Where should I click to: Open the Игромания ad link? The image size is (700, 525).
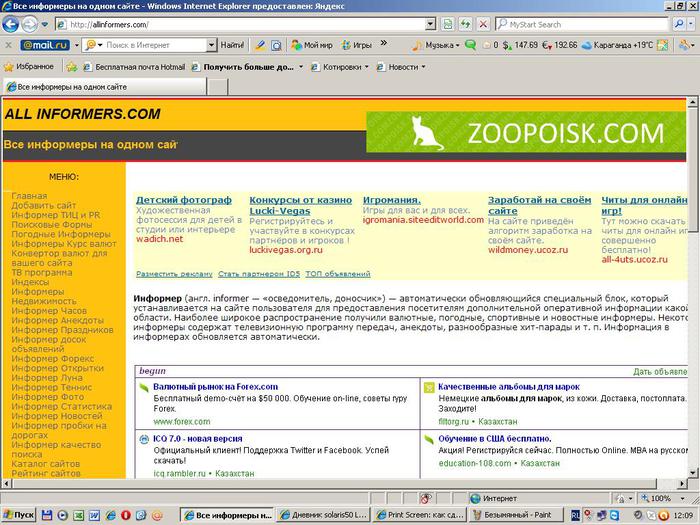pos(392,200)
